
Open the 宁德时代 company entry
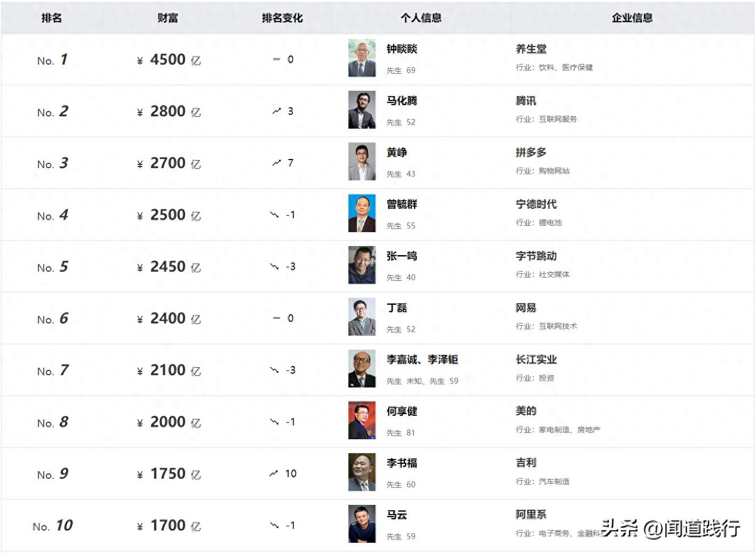[x=536, y=204]
